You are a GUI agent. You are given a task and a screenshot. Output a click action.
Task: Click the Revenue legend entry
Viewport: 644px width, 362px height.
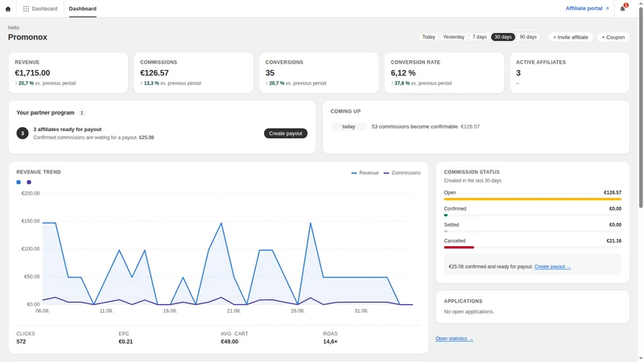365,173
